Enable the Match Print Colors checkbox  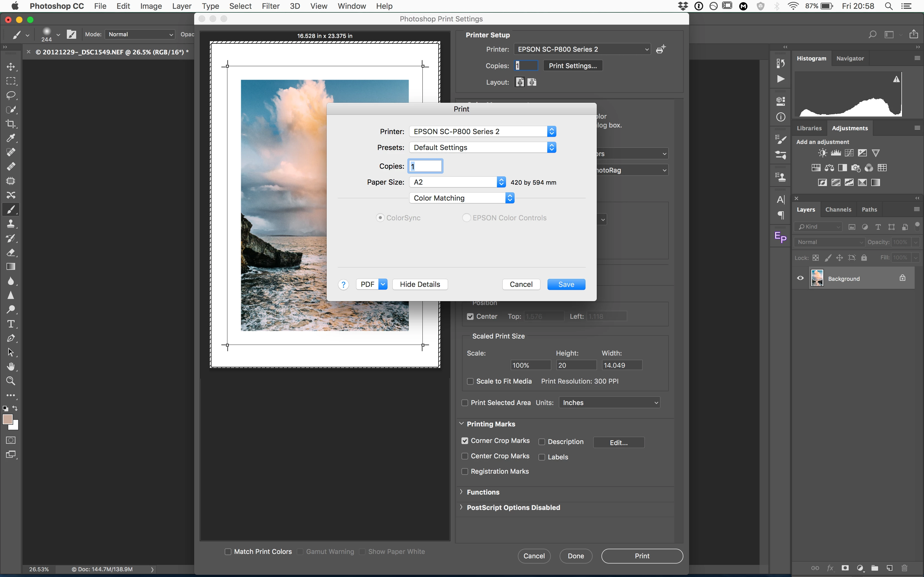pyautogui.click(x=228, y=551)
